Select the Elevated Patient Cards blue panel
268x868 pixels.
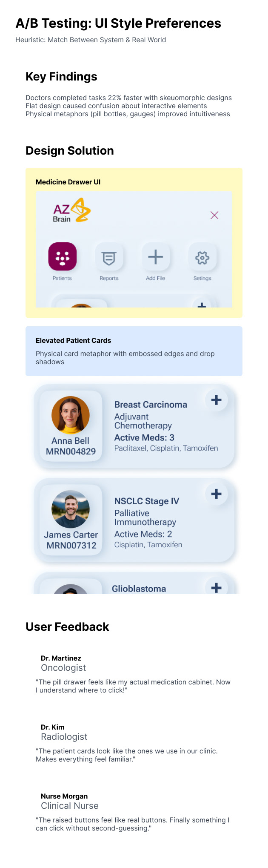pyautogui.click(x=134, y=351)
